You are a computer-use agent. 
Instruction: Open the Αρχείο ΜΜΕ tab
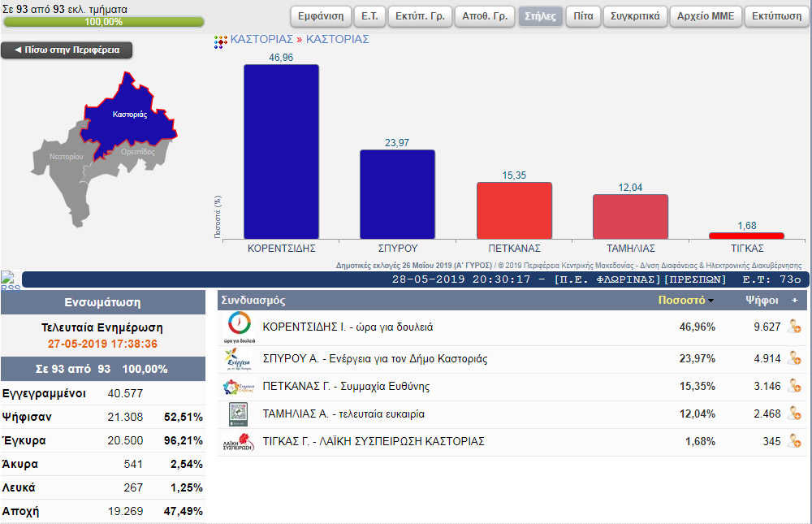[x=705, y=16]
